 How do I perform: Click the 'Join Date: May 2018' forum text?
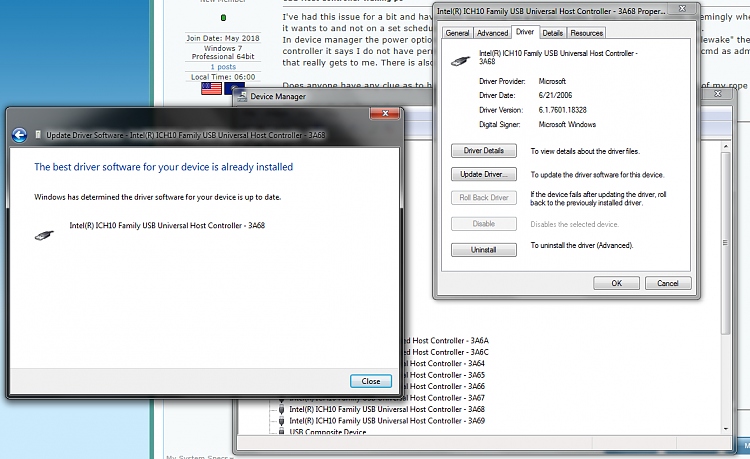223,38
